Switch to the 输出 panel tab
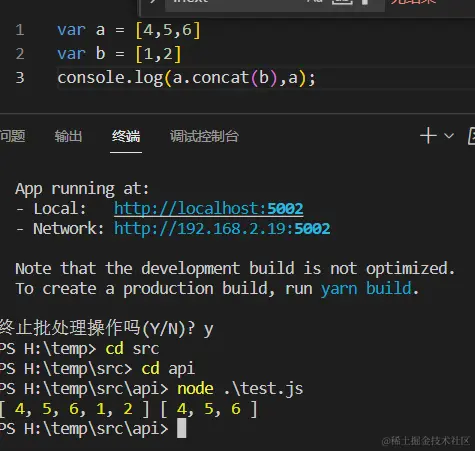The image size is (475, 451). click(68, 136)
